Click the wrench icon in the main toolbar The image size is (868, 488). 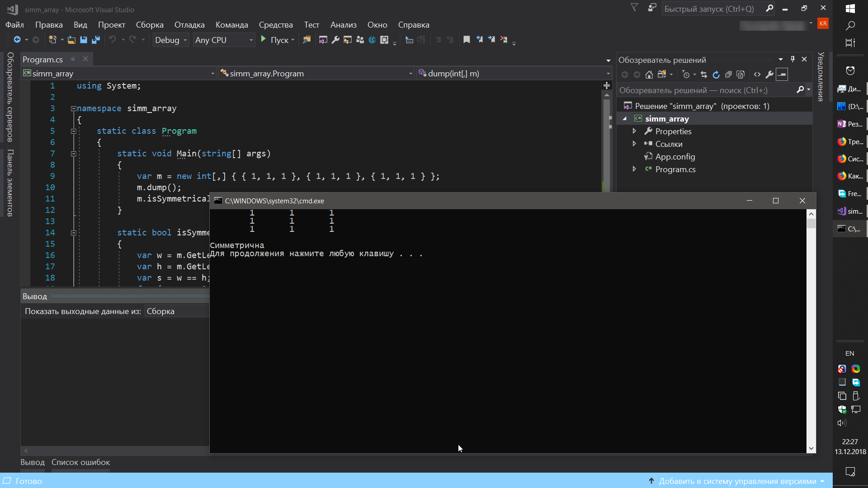pyautogui.click(x=335, y=40)
